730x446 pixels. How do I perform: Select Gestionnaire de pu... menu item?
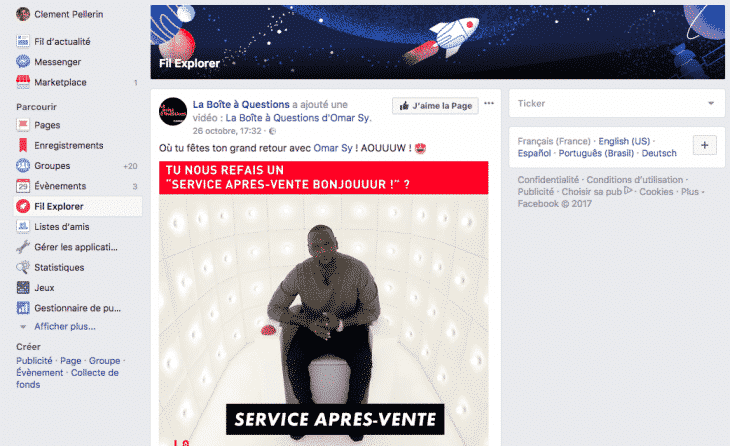click(77, 308)
